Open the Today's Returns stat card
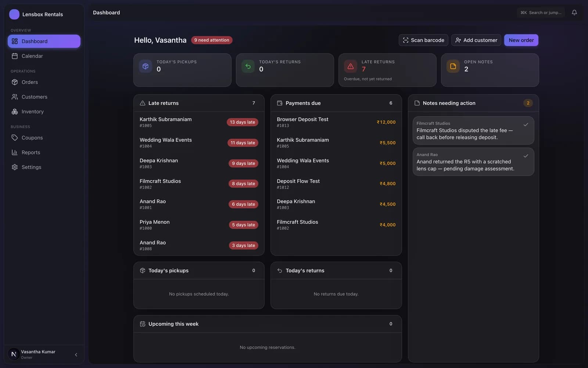Screen dimensions: 588x368 coord(285,70)
